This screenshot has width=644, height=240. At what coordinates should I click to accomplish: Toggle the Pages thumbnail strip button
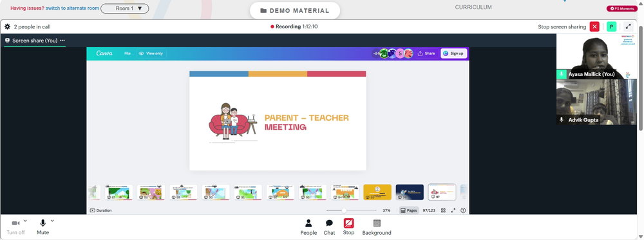click(x=409, y=210)
